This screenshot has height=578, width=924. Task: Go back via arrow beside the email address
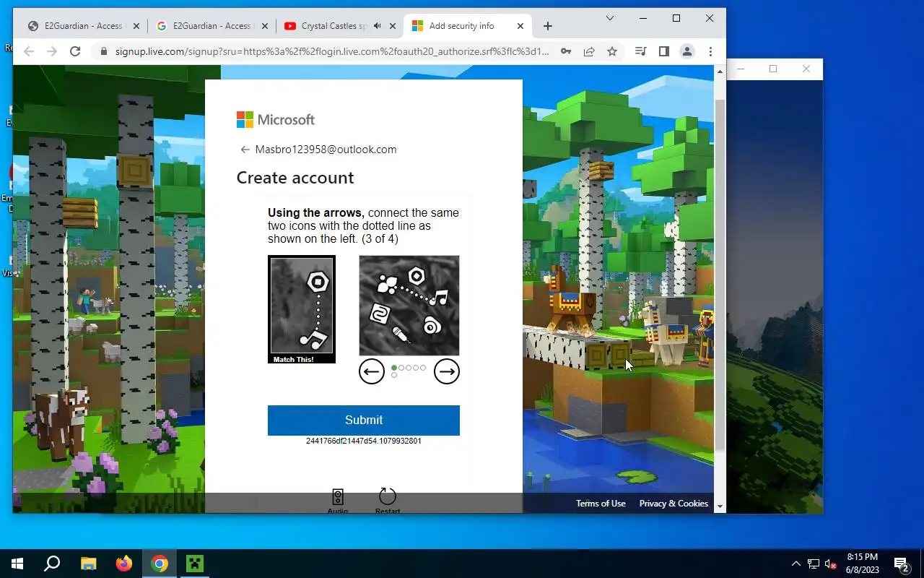[245, 150]
